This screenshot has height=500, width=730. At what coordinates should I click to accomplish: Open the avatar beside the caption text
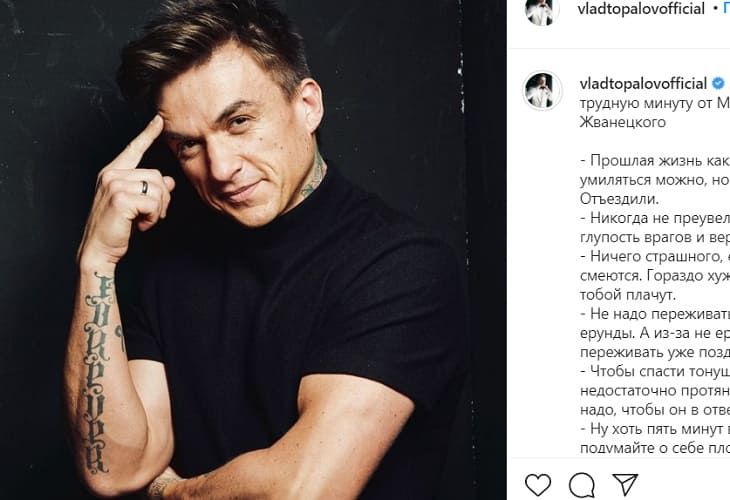click(x=542, y=91)
